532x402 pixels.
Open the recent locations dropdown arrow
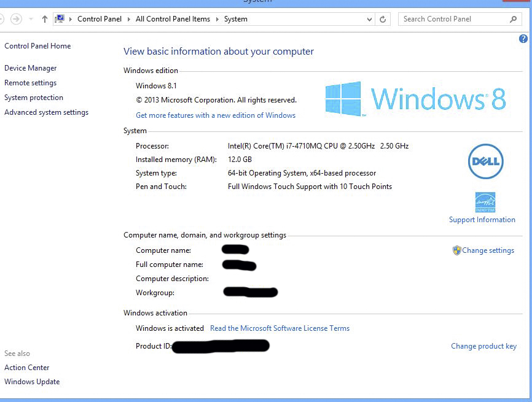[31, 19]
